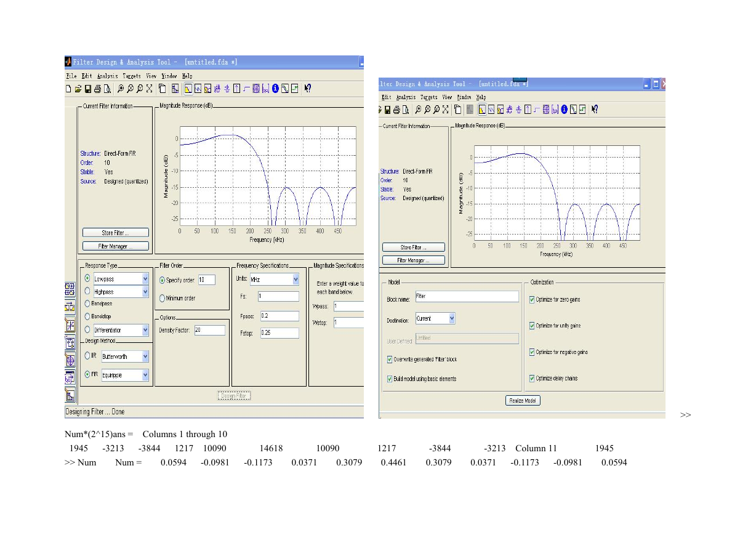756x535 pixels.
Task: Click Store Filter button in right window
Action: tap(413, 247)
